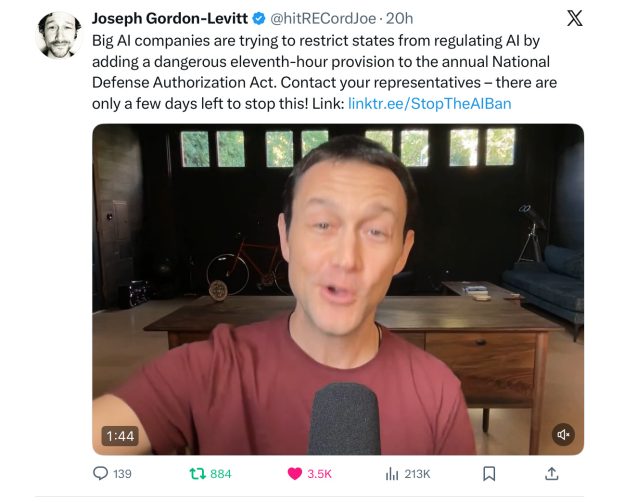The height and width of the screenshot is (502, 624).
Task: Click the Joseph Gordon-Levitt display name
Action: point(170,18)
